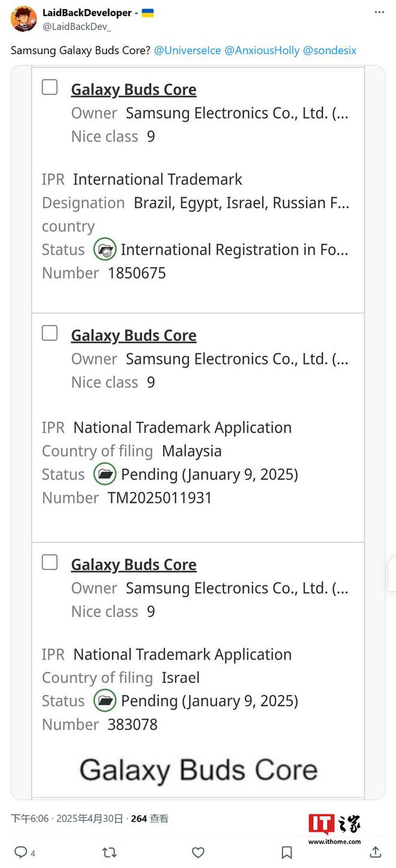Viewport: 396px width, 868px height.
Task: Open Galaxy Buds Core link for Malaysia filing
Action: point(134,335)
